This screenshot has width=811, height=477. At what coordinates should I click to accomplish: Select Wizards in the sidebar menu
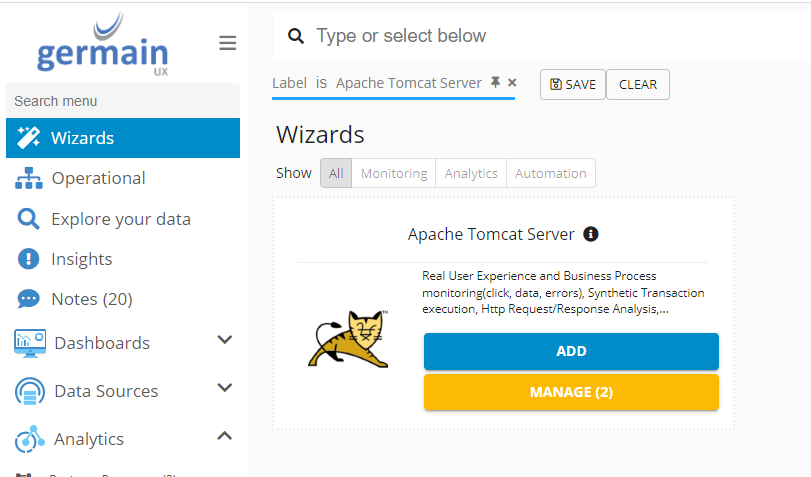tap(82, 138)
